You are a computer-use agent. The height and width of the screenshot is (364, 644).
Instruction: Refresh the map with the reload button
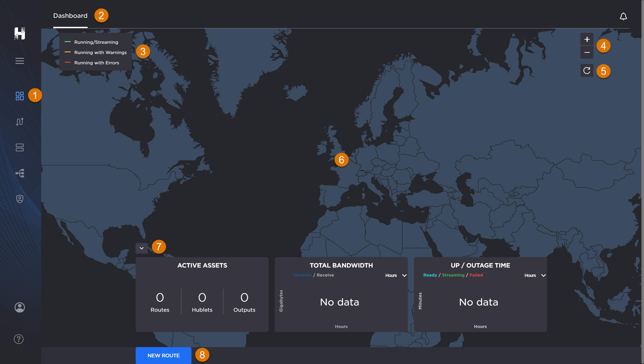(587, 70)
